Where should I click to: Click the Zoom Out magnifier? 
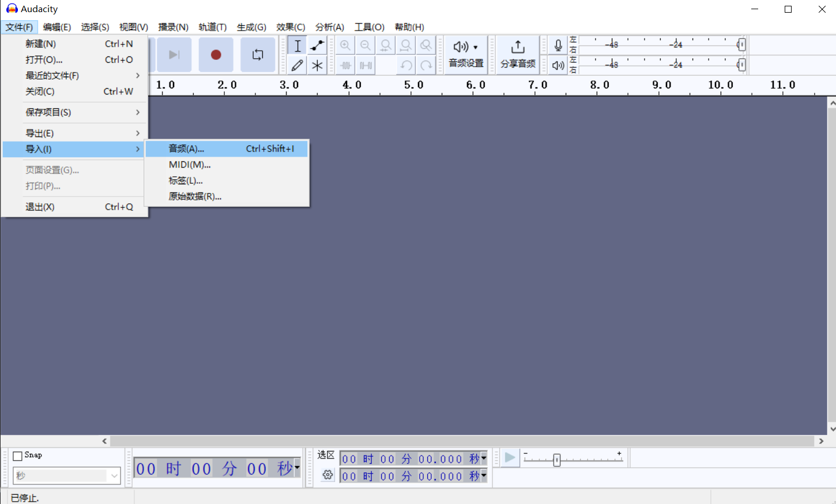(x=366, y=46)
